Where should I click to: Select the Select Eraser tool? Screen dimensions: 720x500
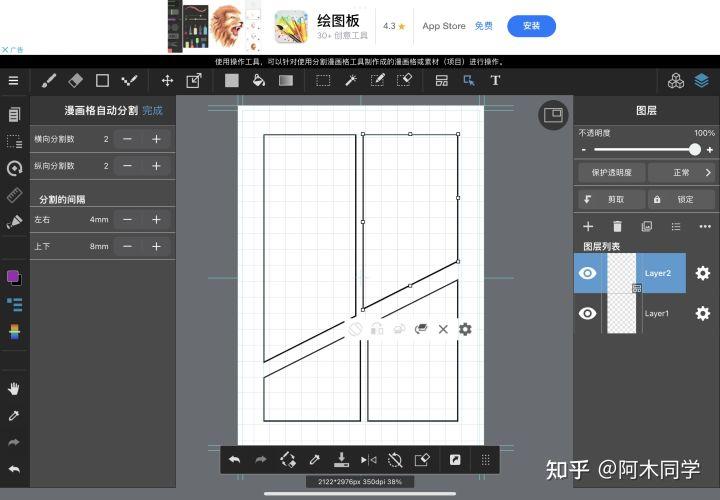[405, 81]
